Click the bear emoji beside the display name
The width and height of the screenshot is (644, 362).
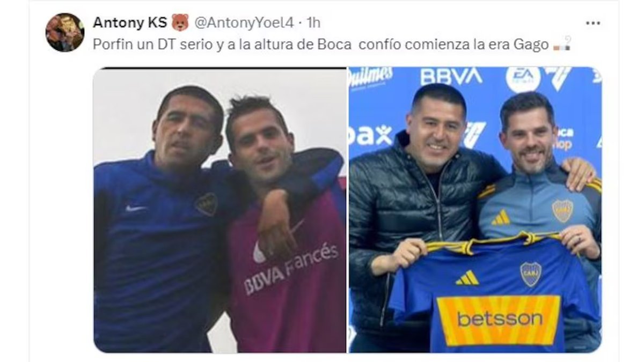[180, 23]
